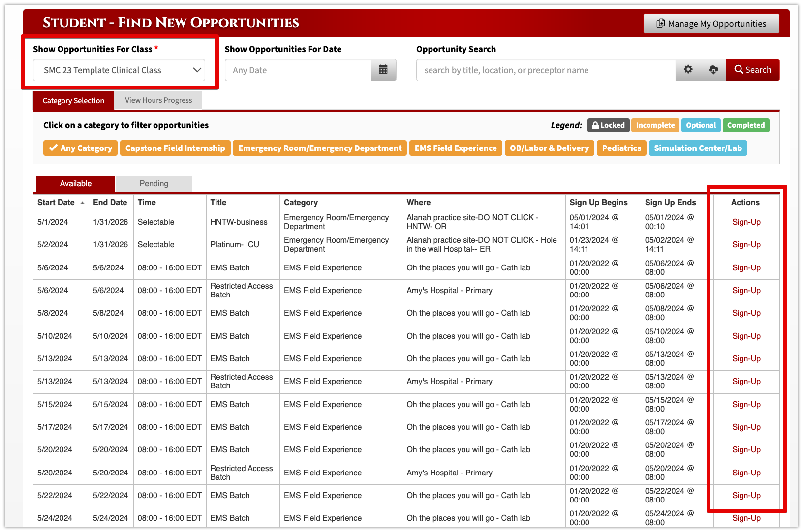803x532 pixels.
Task: Sign up for 5/22/2024 EMS Batch
Action: pos(746,496)
